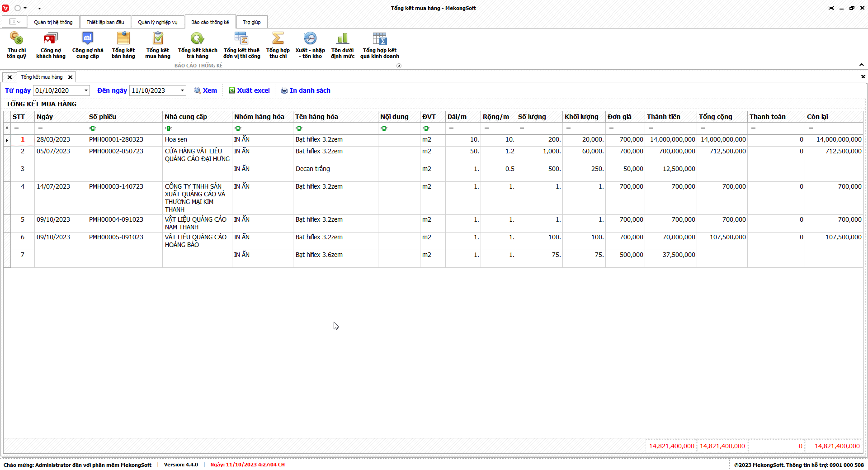
Task: Collapse the ribbon with the arrow
Action: point(861,65)
